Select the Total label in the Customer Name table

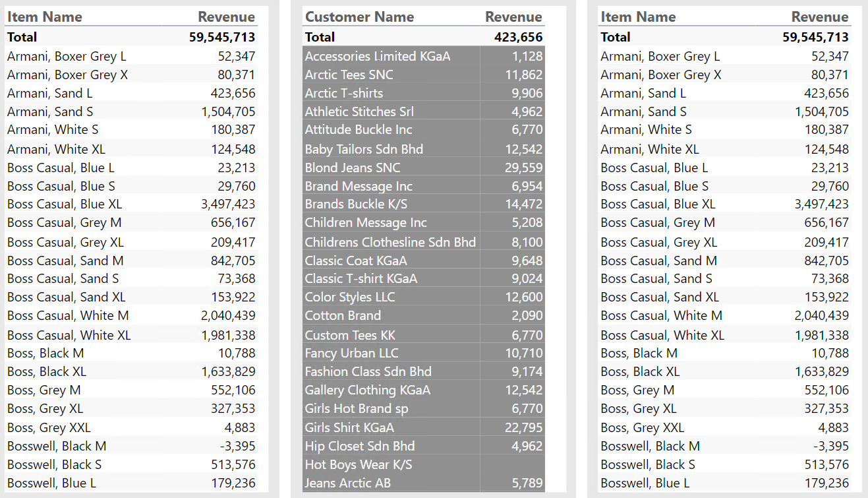pos(320,37)
